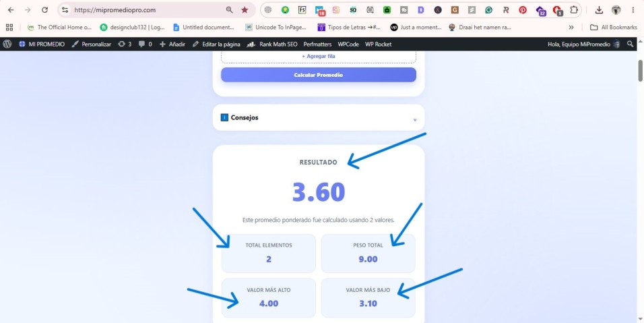Open comments item showing 0
Screen dimensions: 644x323
click(x=145, y=44)
